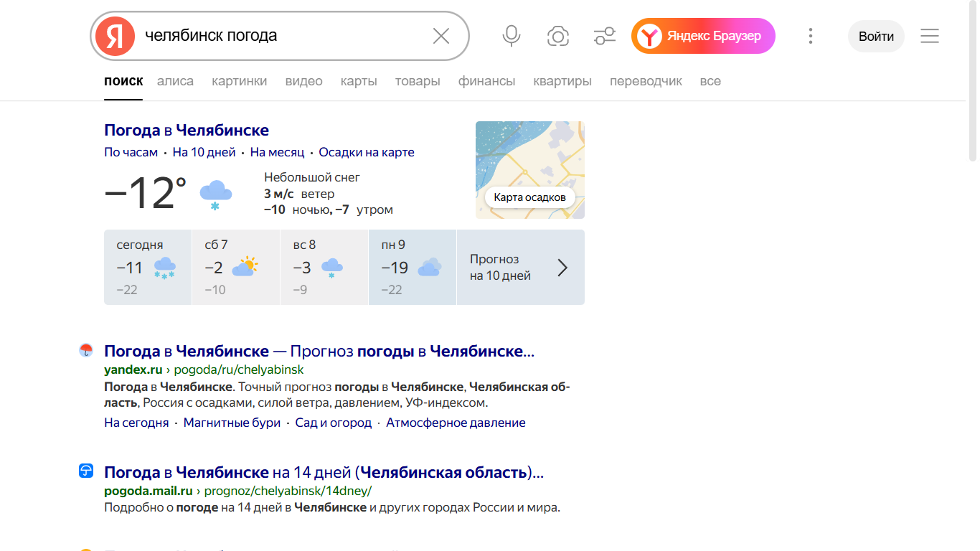Click the pogoda/ru/chelyabinsk breadcrumb path
Image resolution: width=980 pixels, height=551 pixels.
pos(240,369)
